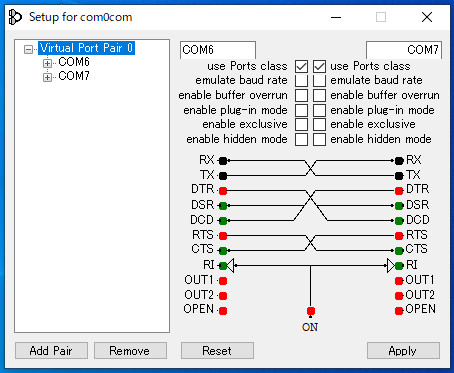
Task: Select COM6 in the port tree
Action: (x=74, y=62)
